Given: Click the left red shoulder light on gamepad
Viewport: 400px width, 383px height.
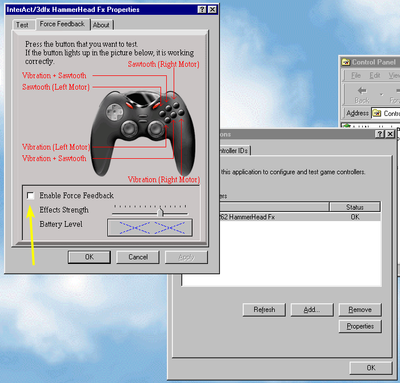Looking at the screenshot, I should [129, 105].
